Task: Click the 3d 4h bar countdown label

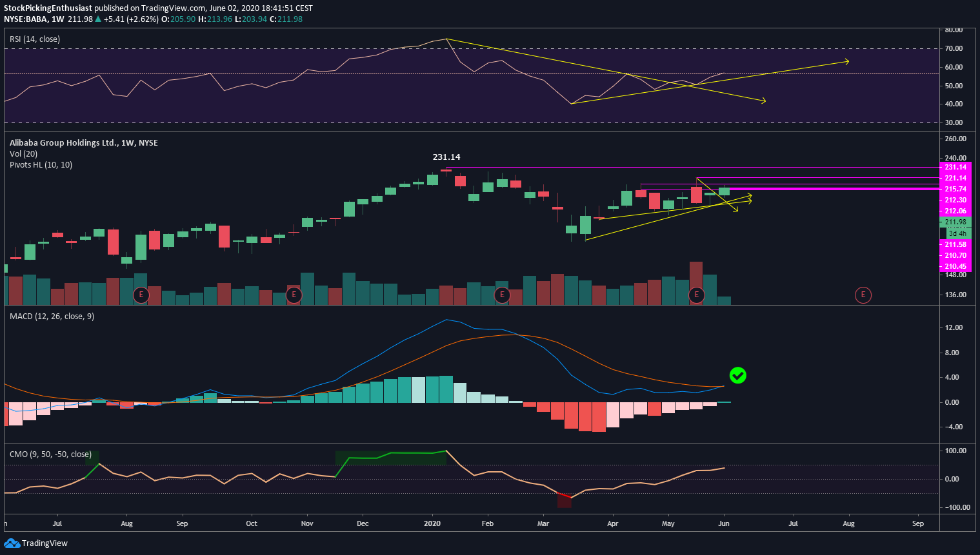Action: pyautogui.click(x=957, y=233)
